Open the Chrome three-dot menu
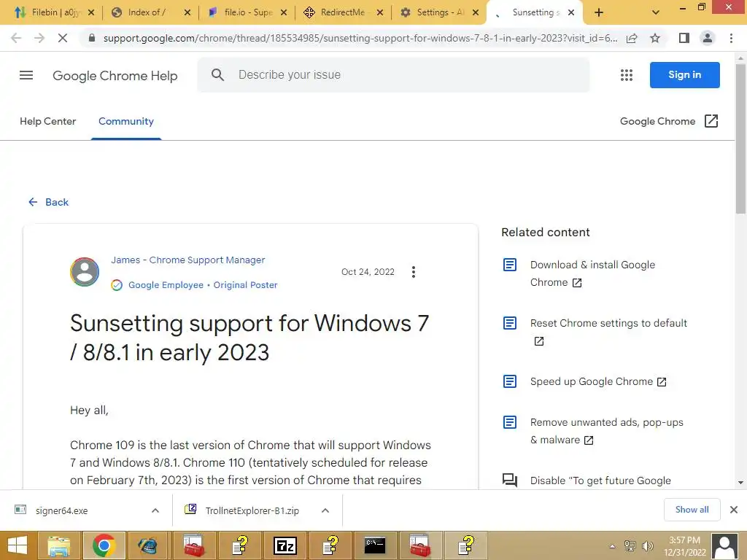This screenshot has height=560, width=747. [731, 38]
